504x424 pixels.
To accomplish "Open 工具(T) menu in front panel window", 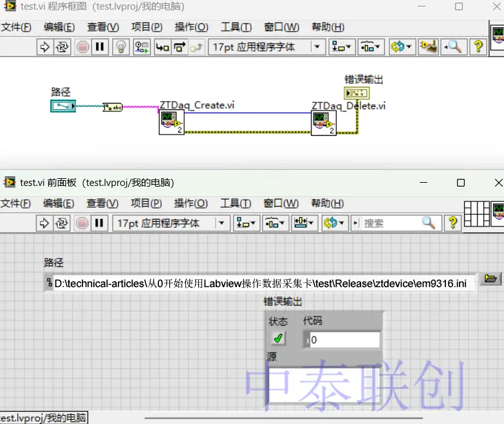I will click(236, 203).
